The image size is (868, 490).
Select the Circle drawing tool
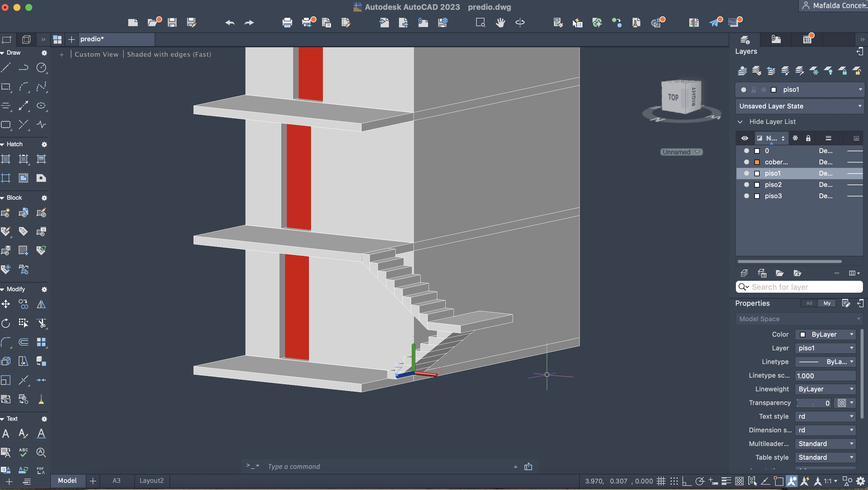pyautogui.click(x=41, y=68)
